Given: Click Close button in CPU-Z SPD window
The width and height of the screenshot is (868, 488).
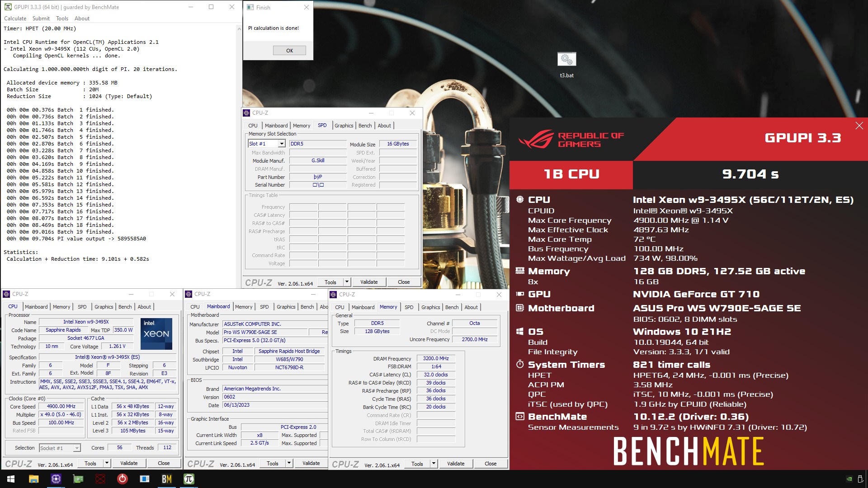Looking at the screenshot, I should click(x=404, y=282).
